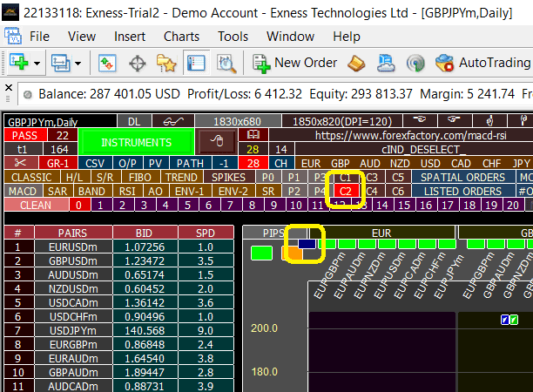
Task: Click the red 0 number button
Action: [78, 205]
